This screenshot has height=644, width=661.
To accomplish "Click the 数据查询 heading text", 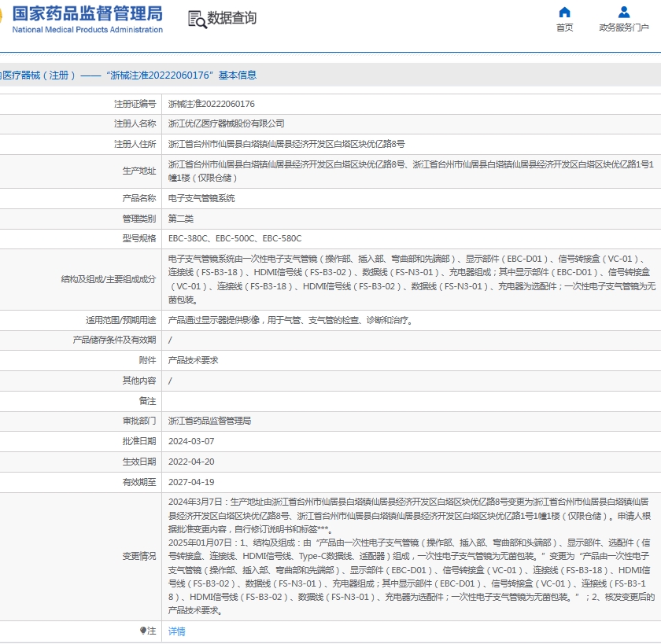I will coord(231,18).
